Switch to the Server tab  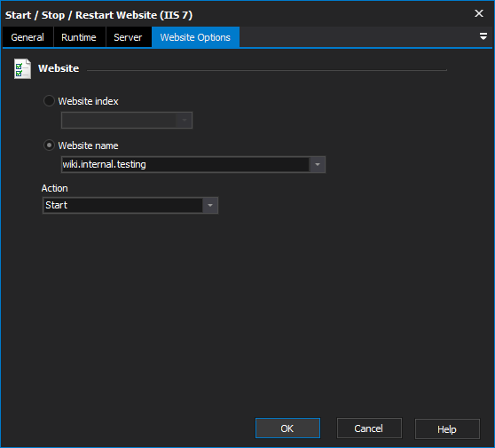pos(128,37)
